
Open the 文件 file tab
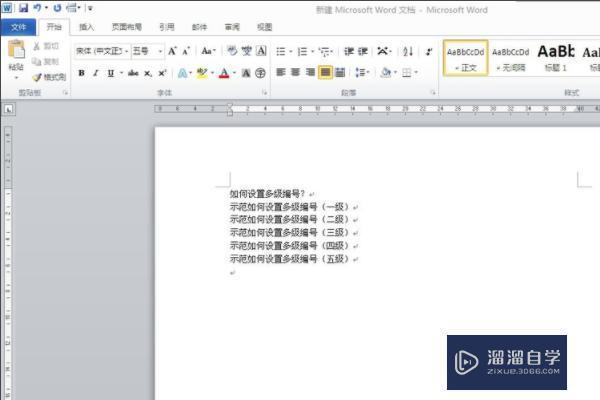tap(18, 27)
